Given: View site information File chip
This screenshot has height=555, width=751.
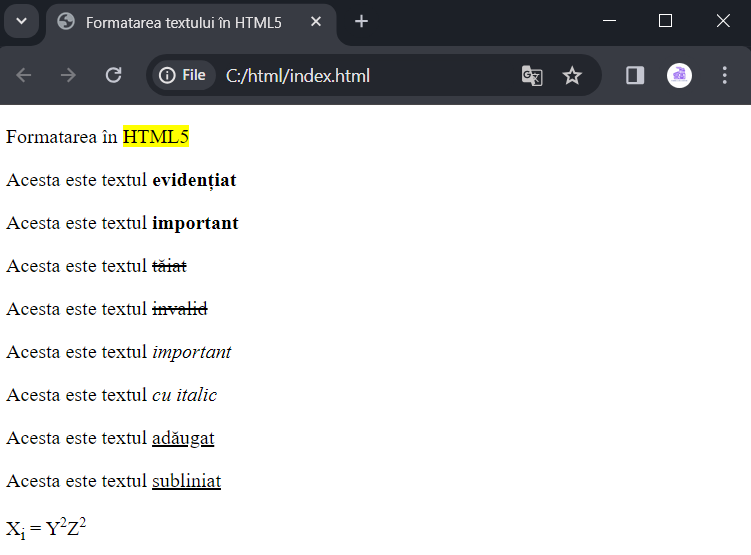Looking at the screenshot, I should point(182,75).
